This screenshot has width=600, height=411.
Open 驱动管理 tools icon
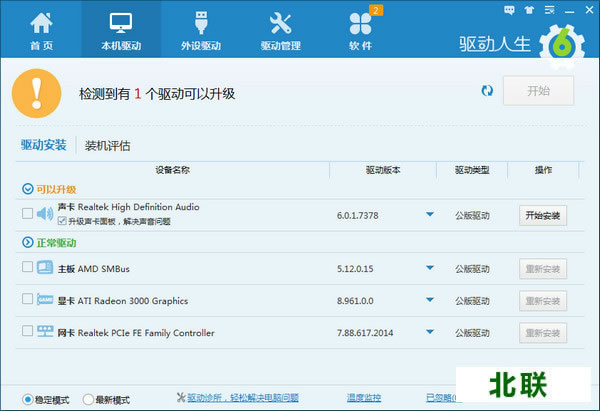280,23
